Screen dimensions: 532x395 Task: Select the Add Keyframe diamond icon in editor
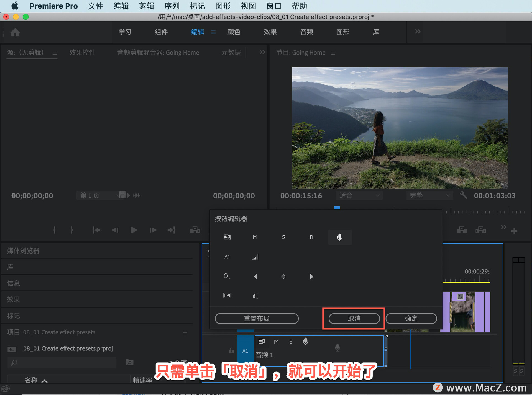click(283, 277)
